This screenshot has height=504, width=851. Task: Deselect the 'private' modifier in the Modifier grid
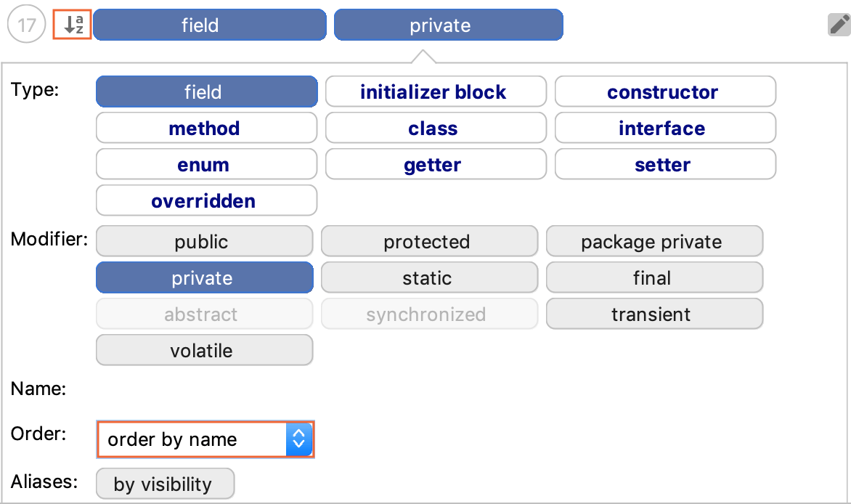(204, 278)
